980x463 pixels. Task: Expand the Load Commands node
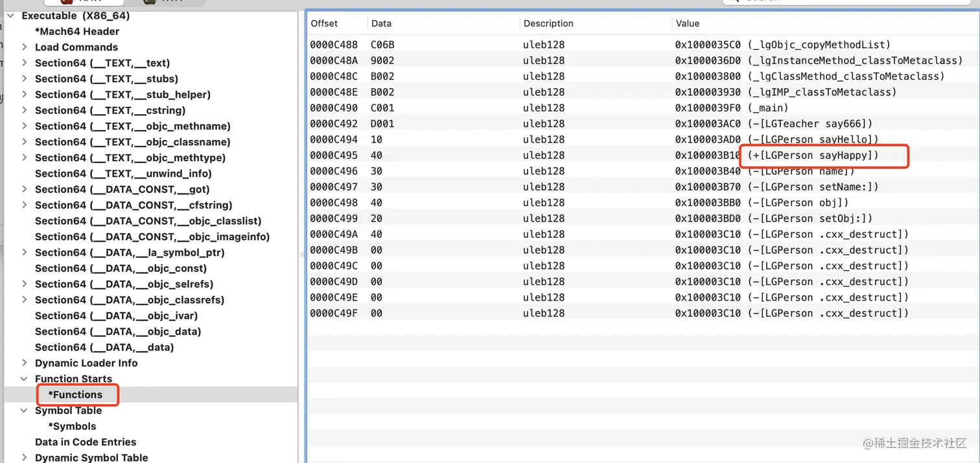(24, 47)
